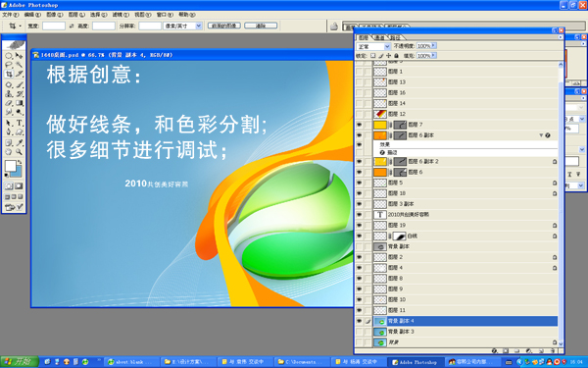This screenshot has height=368, width=588.
Task: Click the resolution input field
Action: (150, 26)
